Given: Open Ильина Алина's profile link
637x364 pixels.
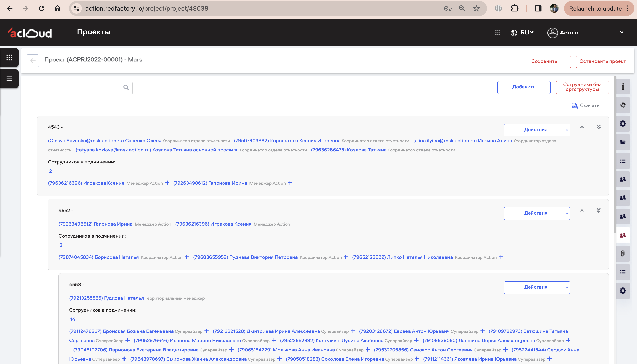Looking at the screenshot, I should pos(462,140).
